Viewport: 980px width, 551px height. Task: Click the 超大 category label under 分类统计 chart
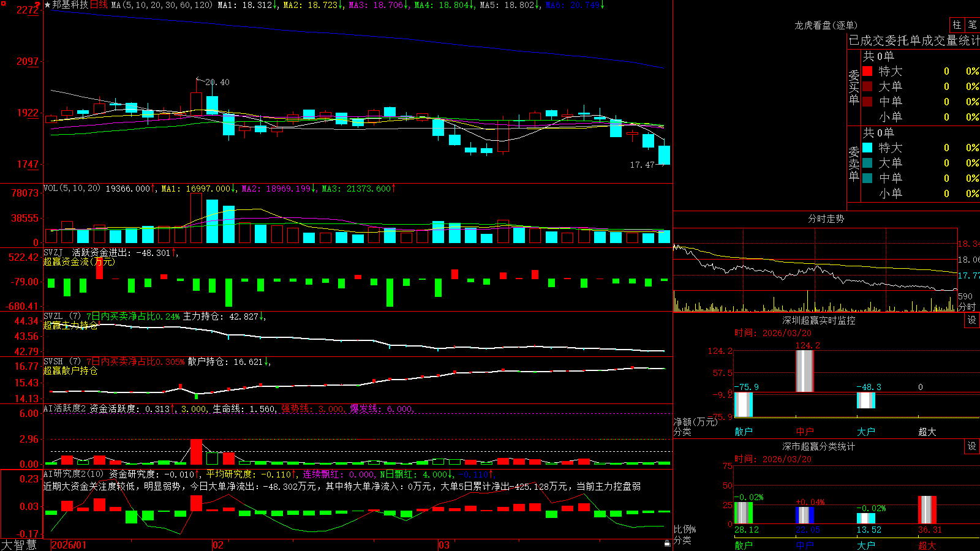click(927, 545)
